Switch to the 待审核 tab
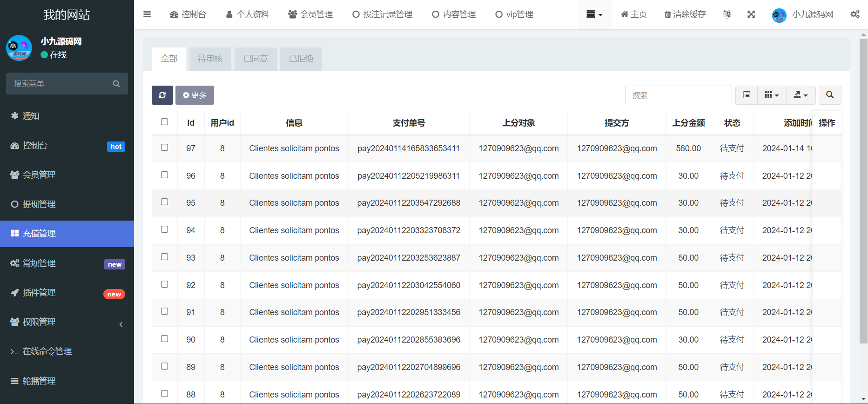This screenshot has width=868, height=404. point(210,59)
